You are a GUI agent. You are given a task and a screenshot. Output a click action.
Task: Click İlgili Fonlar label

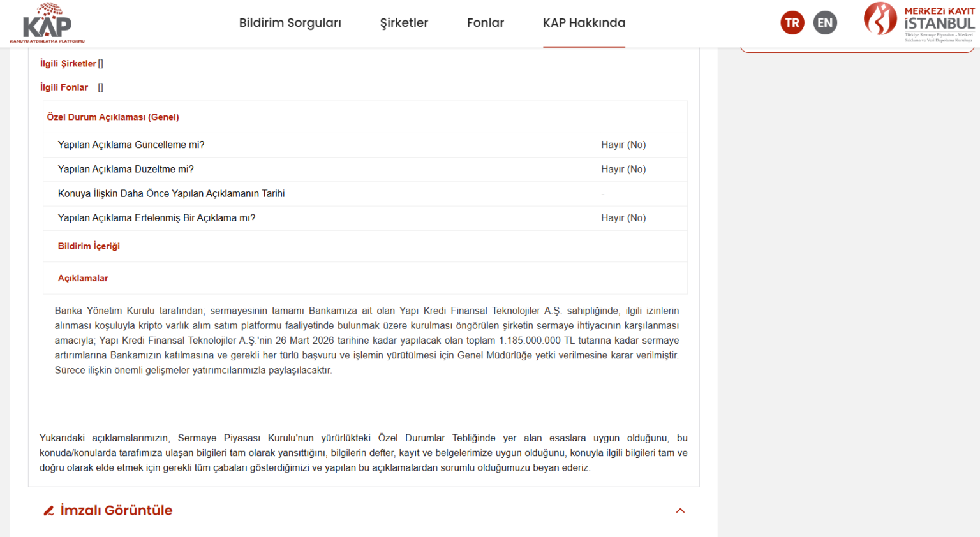point(64,87)
